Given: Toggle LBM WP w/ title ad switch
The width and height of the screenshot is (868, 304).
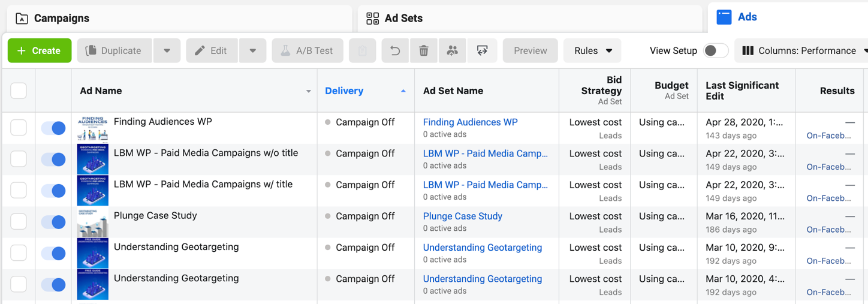Looking at the screenshot, I should click(53, 191).
